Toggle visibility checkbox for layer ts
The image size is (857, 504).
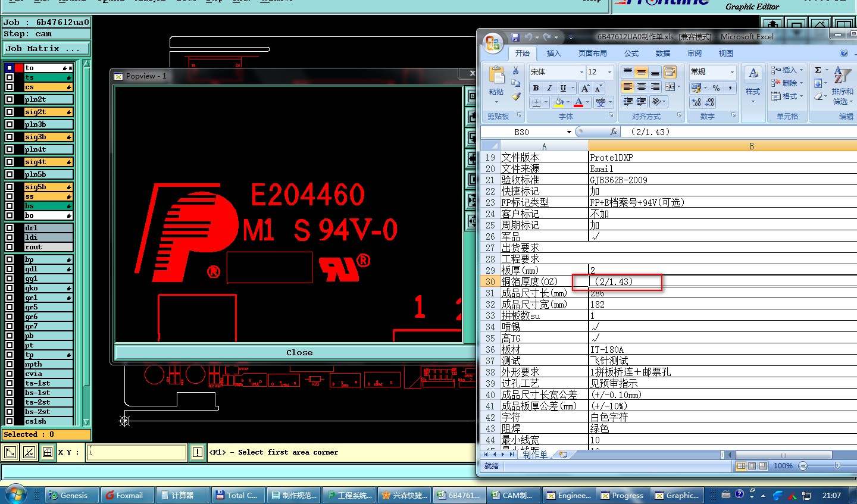pyautogui.click(x=10, y=77)
